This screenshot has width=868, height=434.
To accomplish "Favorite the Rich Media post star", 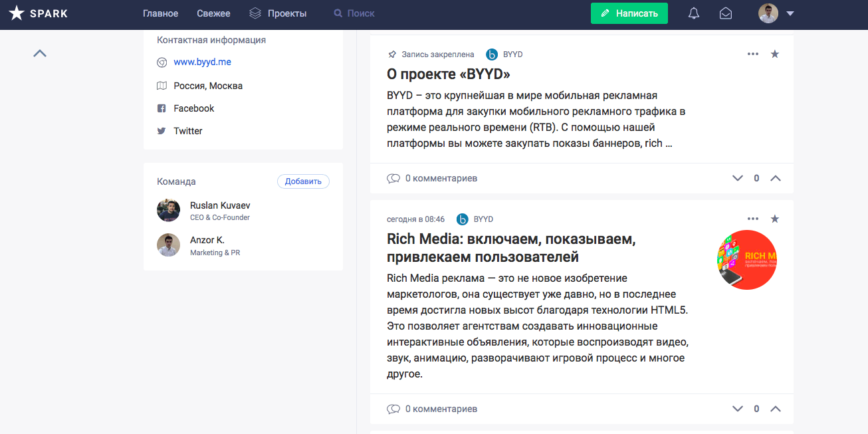I will point(774,219).
